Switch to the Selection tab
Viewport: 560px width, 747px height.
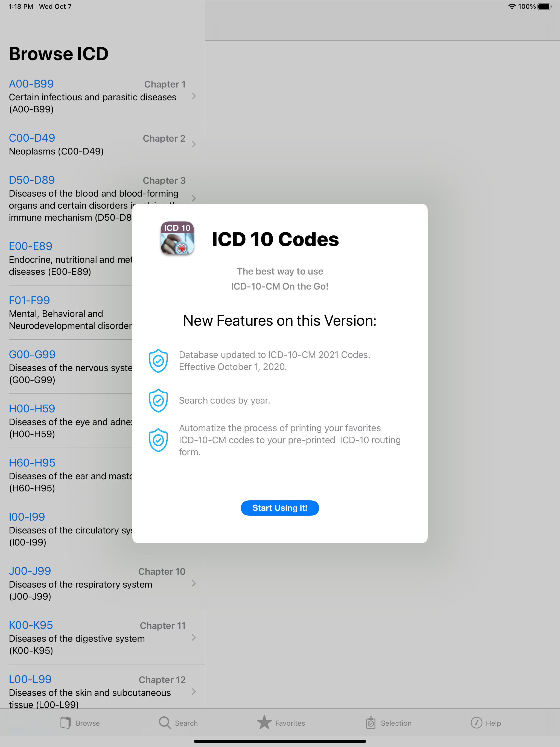[x=389, y=723]
